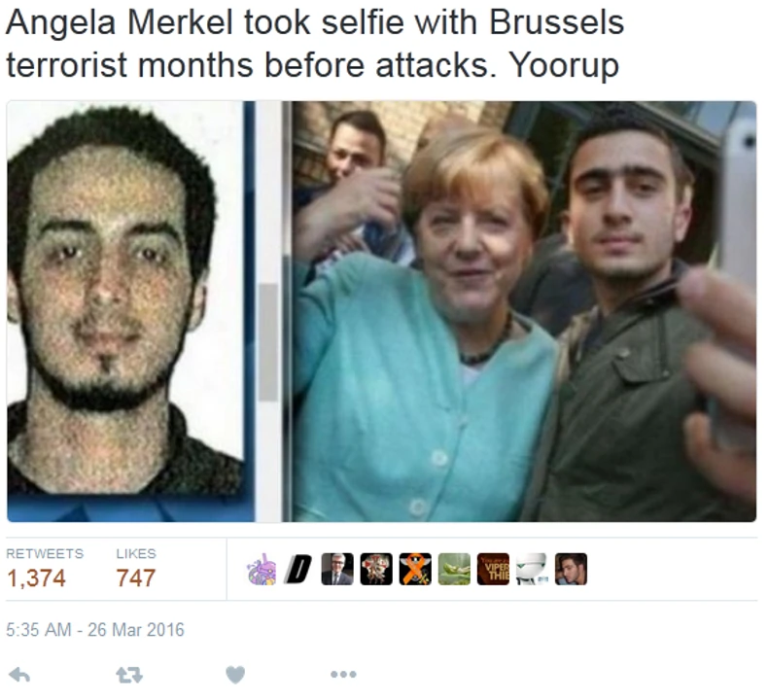Click the white robot avatar

coord(532,569)
